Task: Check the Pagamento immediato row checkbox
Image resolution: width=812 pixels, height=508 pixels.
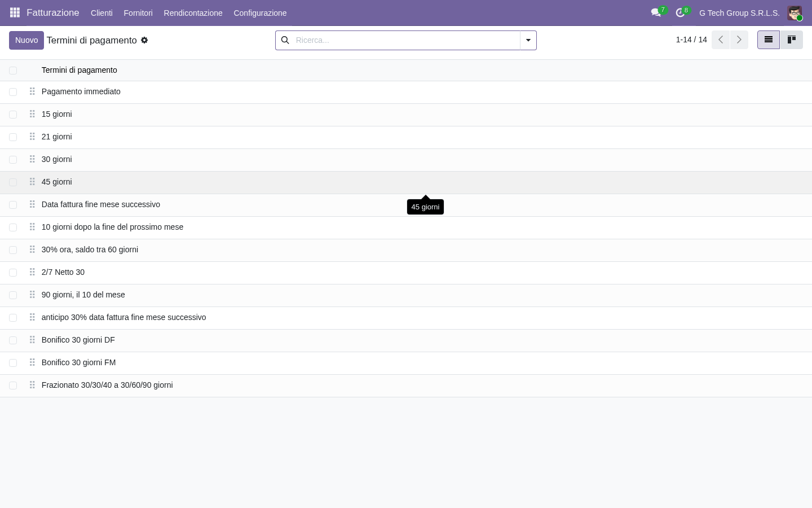Action: pos(13,92)
